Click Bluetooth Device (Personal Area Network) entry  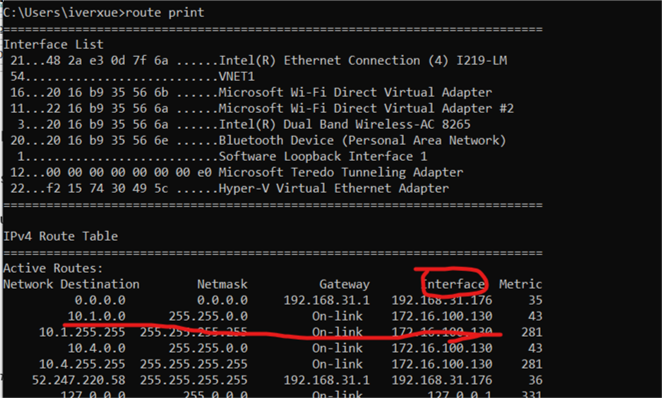click(x=258, y=140)
